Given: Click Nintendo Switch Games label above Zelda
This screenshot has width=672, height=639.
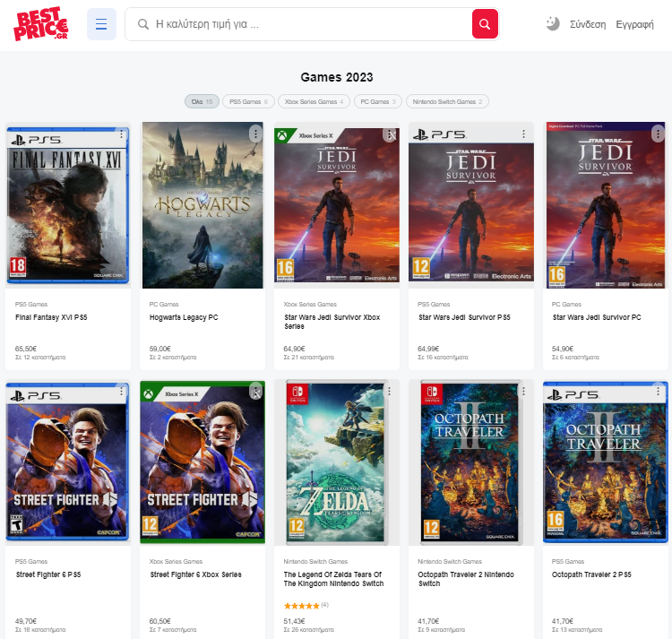Looking at the screenshot, I should [x=315, y=561].
